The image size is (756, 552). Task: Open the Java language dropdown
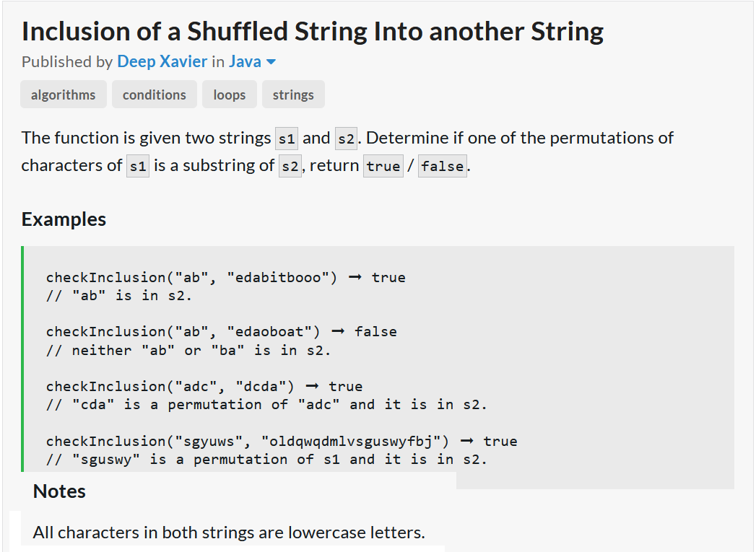tap(246, 62)
